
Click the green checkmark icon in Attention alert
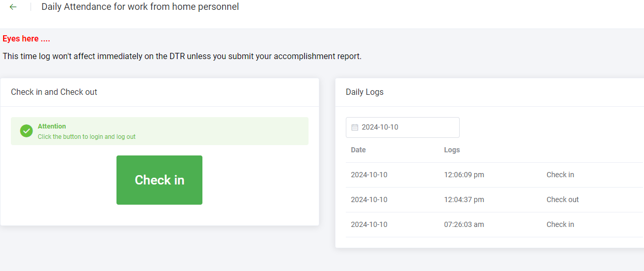(26, 131)
